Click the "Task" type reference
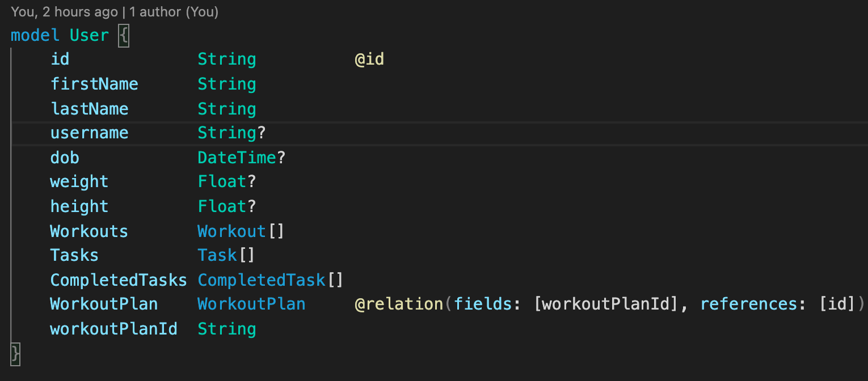This screenshot has width=868, height=381. point(217,256)
